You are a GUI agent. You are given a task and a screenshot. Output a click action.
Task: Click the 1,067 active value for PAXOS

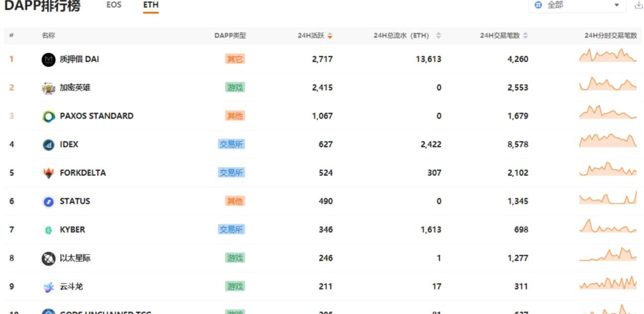pos(322,116)
